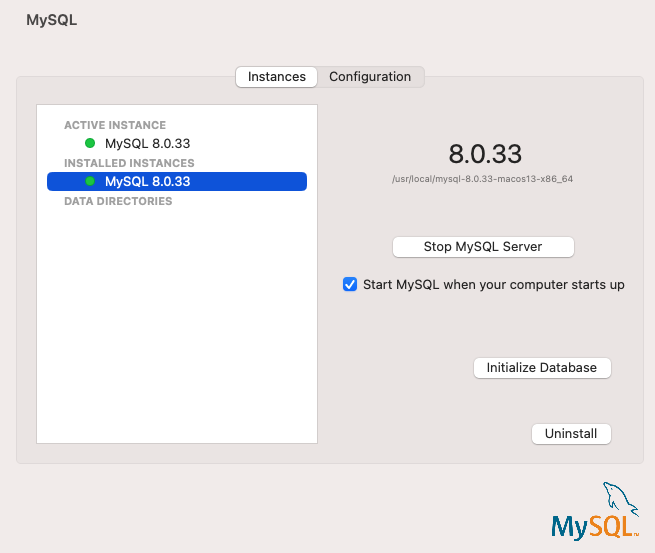Click the Uninstall button
Viewport: 655px width, 553px height.
coord(571,434)
